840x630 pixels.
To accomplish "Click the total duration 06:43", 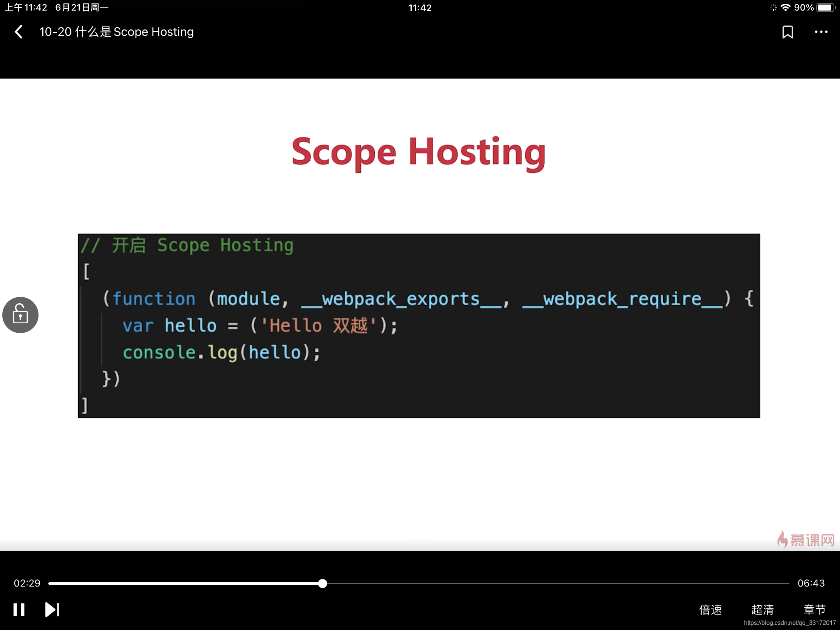I will 811,583.
